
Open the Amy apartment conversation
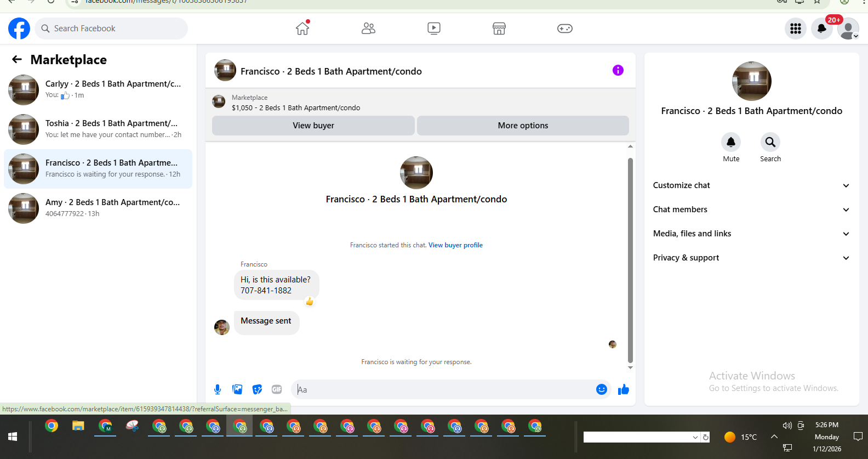pos(98,208)
